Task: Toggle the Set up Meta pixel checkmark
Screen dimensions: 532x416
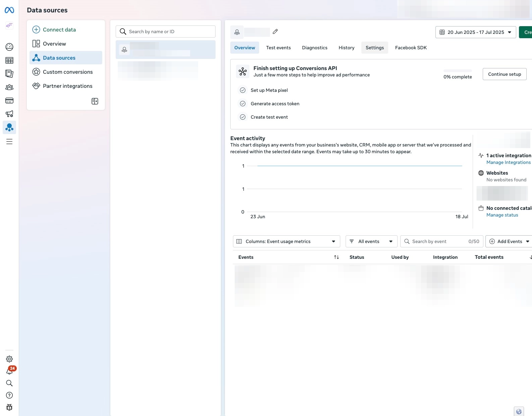Action: [243, 90]
